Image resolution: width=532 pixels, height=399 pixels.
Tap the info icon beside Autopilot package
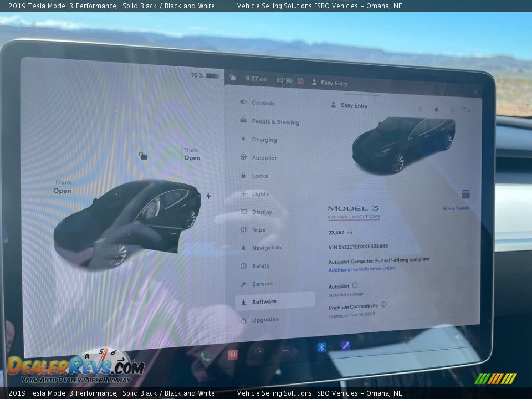click(355, 286)
